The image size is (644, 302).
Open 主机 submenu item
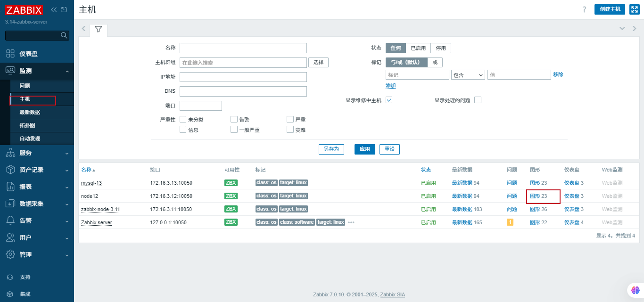[x=41, y=99]
